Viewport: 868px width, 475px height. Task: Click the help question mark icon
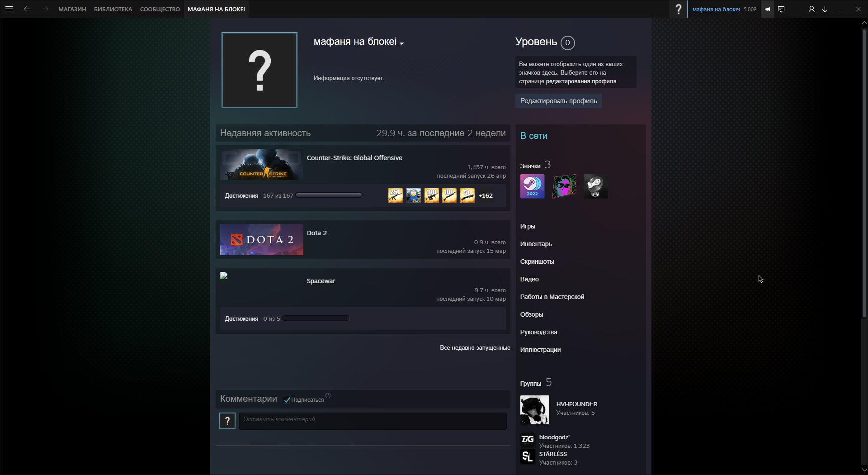coord(678,9)
